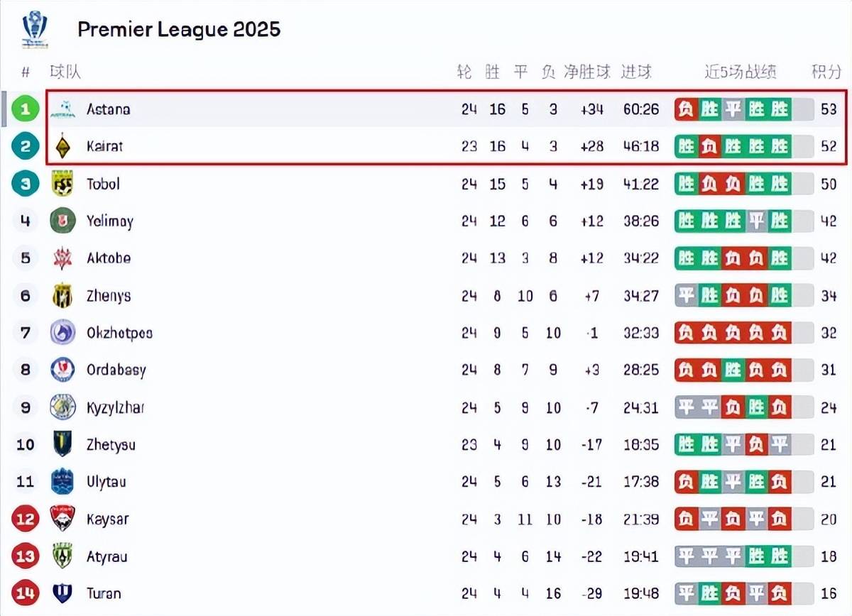
Task: Open the Zhetysu team name link
Action: [111, 445]
